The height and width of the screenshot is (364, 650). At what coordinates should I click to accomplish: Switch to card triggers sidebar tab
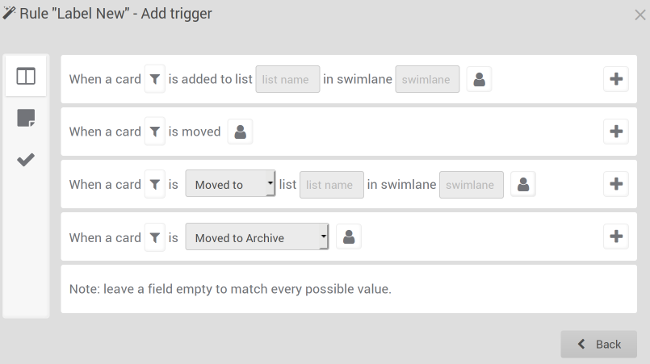pos(26,118)
